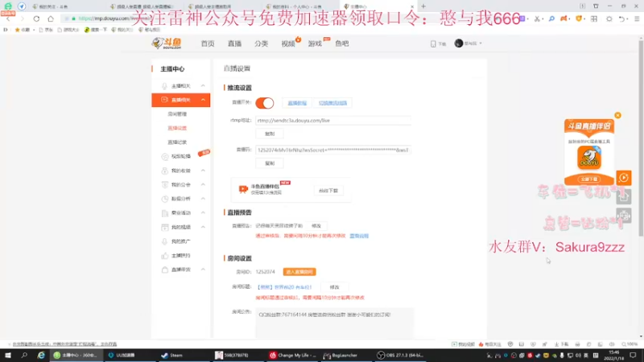The width and height of the screenshot is (644, 362).
Task: Click the room title blue text link
Action: click(x=284, y=287)
